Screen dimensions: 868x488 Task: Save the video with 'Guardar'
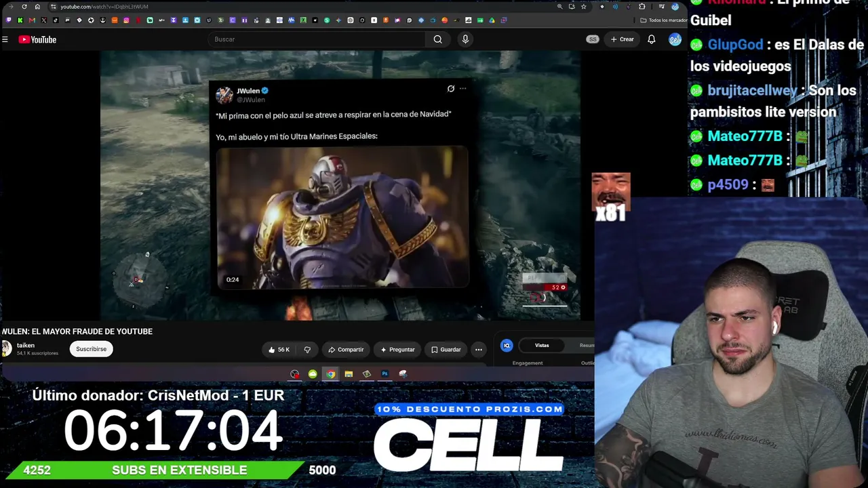pyautogui.click(x=446, y=350)
